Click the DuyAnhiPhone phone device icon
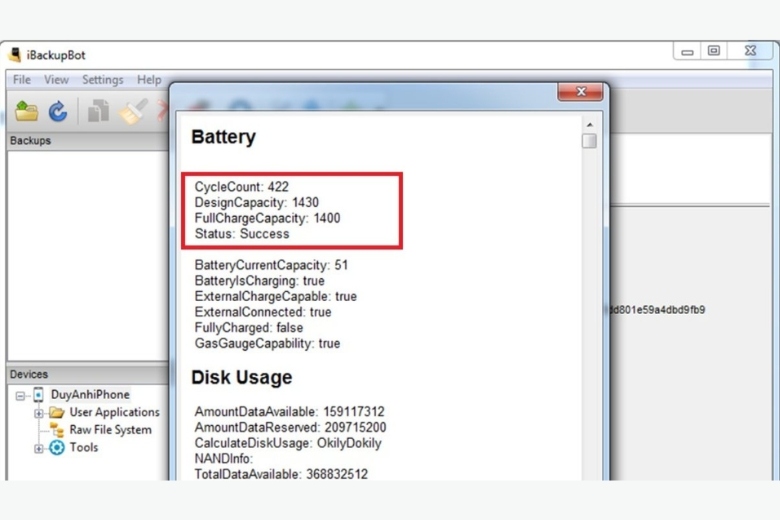780x520 pixels. click(39, 395)
